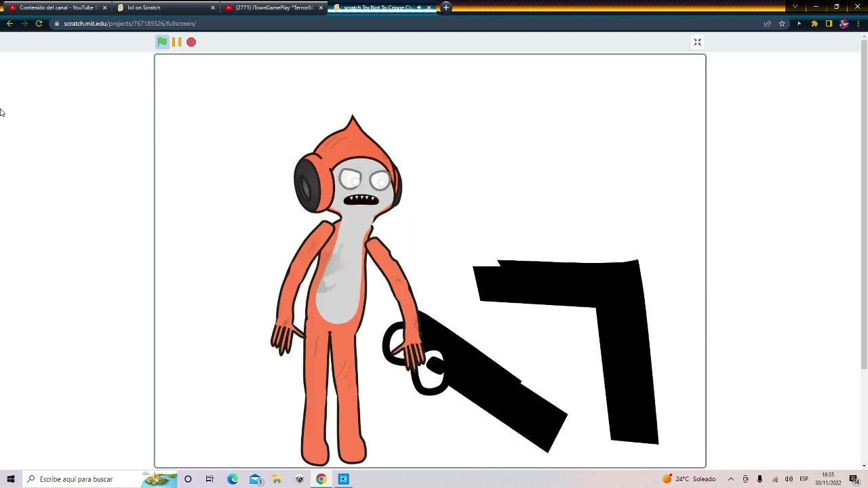Open the Windows Start menu
The height and width of the screenshot is (488, 868).
tap(11, 479)
